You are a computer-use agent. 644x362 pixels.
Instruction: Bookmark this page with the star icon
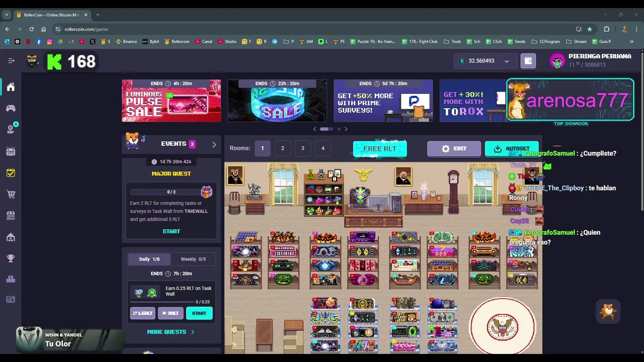pos(590,29)
